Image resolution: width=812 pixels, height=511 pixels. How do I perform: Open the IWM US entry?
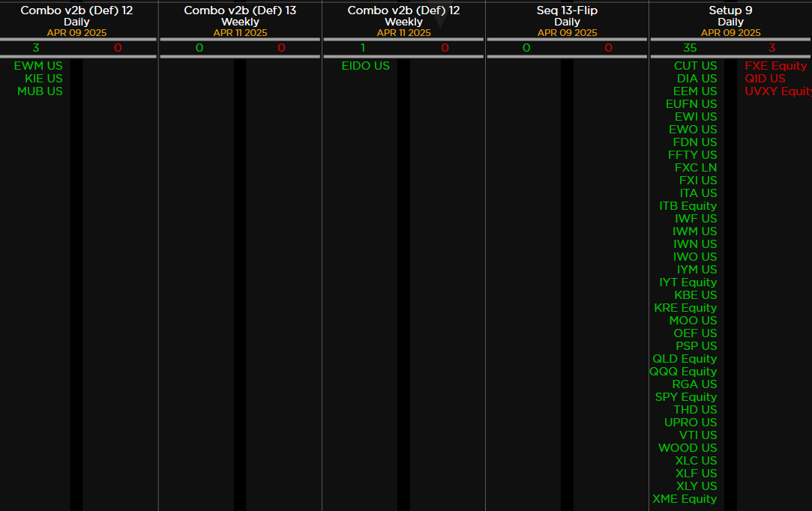tap(695, 232)
